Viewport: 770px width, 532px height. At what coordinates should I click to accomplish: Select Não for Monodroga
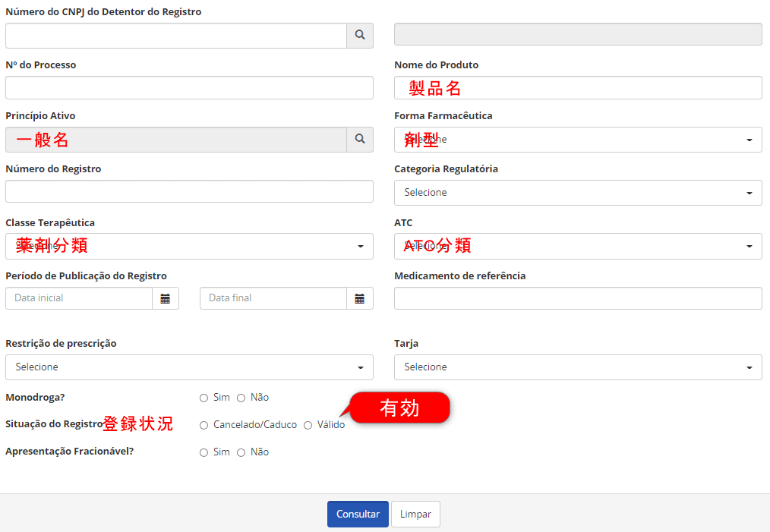tap(241, 398)
